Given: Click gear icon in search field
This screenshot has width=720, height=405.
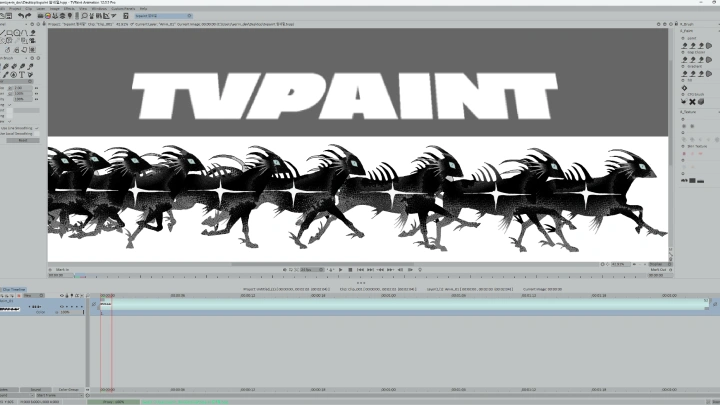Looking at the screenshot, I should 189,16.
